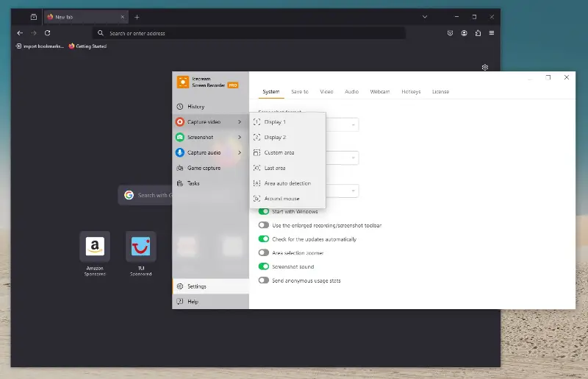Switch to the System settings tab
This screenshot has height=379, width=588.
coord(270,92)
